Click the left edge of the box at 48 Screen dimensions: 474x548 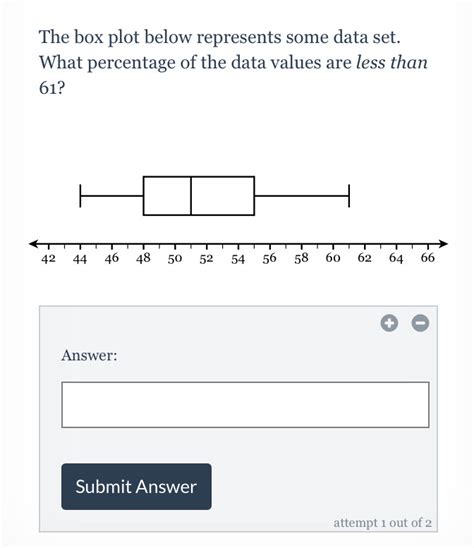point(144,196)
